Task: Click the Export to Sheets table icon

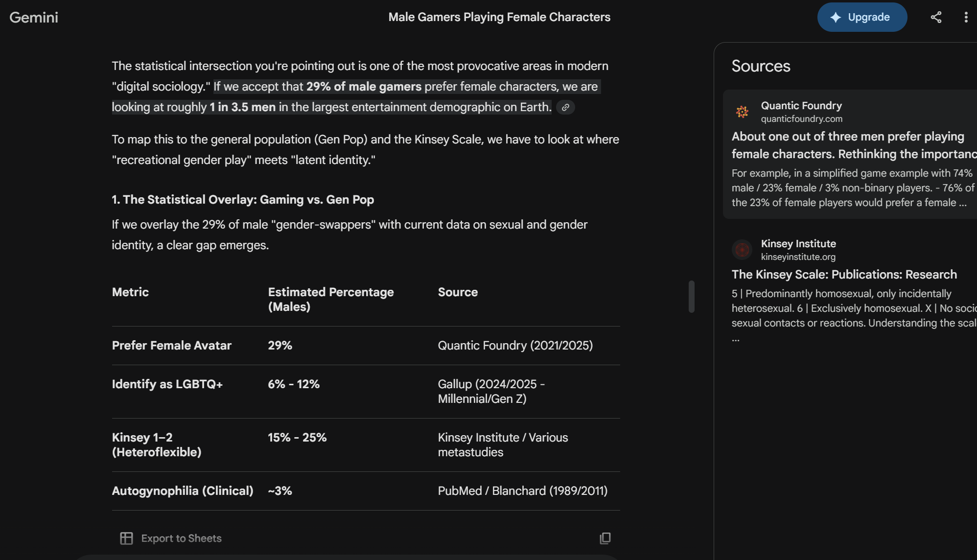Action: point(126,538)
